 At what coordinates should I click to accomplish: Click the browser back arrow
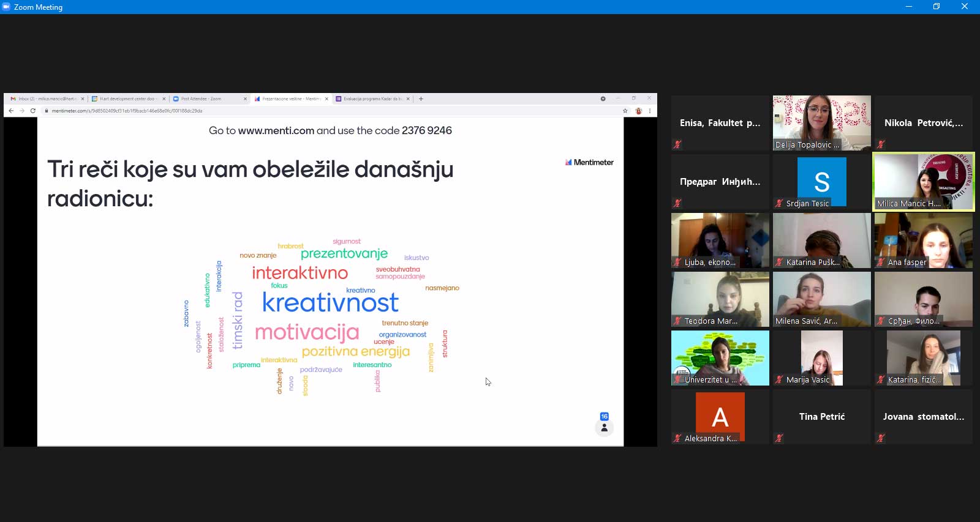click(x=11, y=111)
